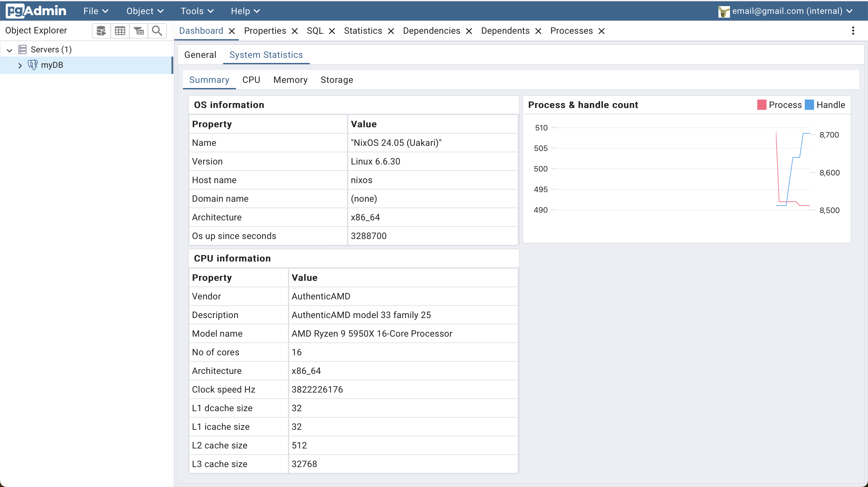Switch to the Properties tab
The width and height of the screenshot is (868, 487).
[265, 31]
